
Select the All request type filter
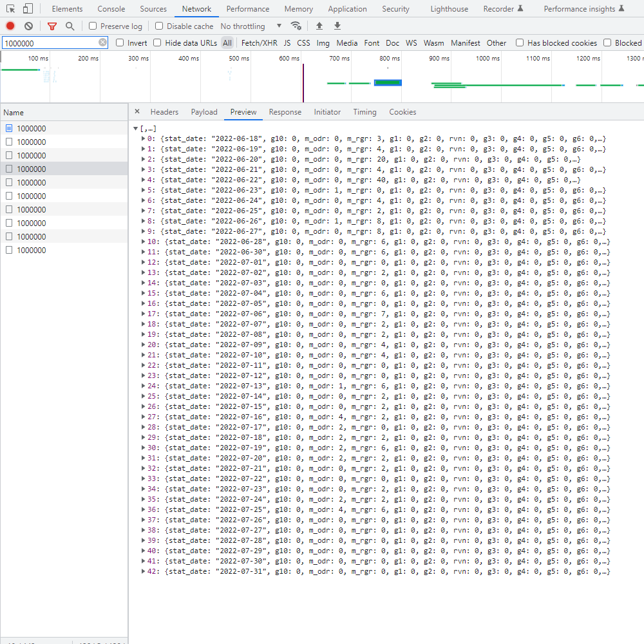[x=227, y=43]
